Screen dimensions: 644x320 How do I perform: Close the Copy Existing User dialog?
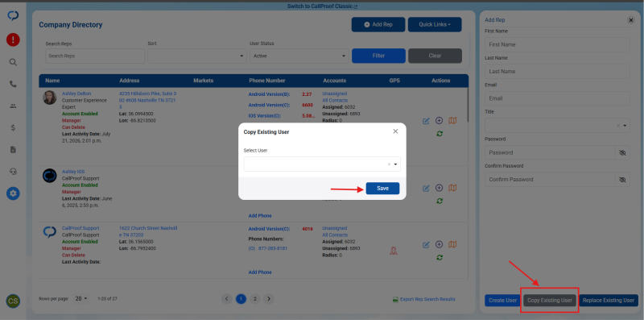(x=395, y=131)
